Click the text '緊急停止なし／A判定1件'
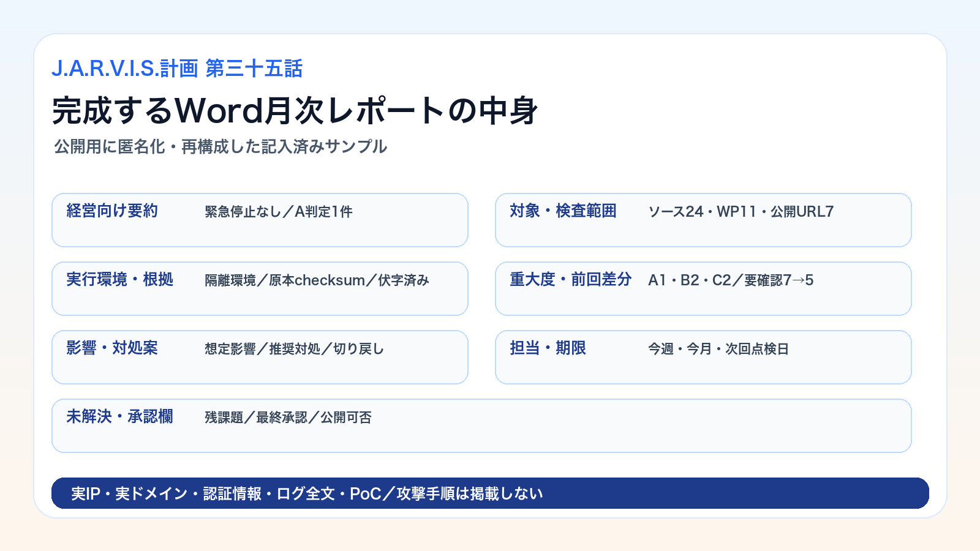 pyautogui.click(x=279, y=212)
